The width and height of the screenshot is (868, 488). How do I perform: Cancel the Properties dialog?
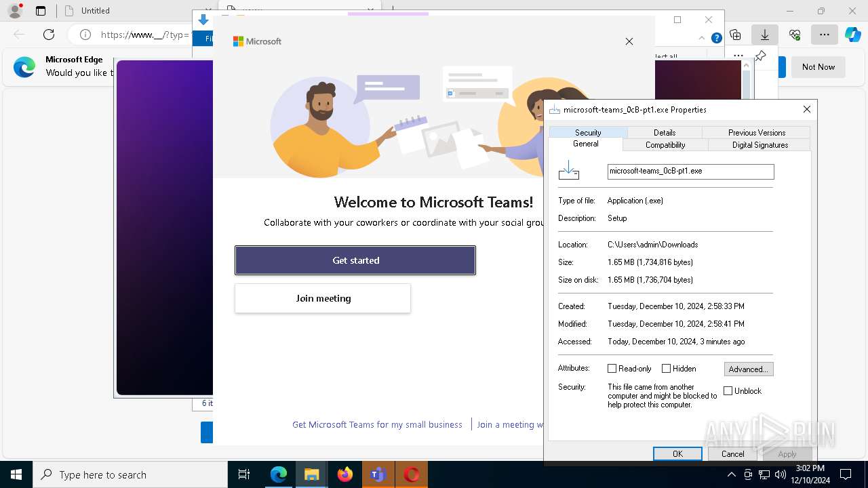[732, 454]
